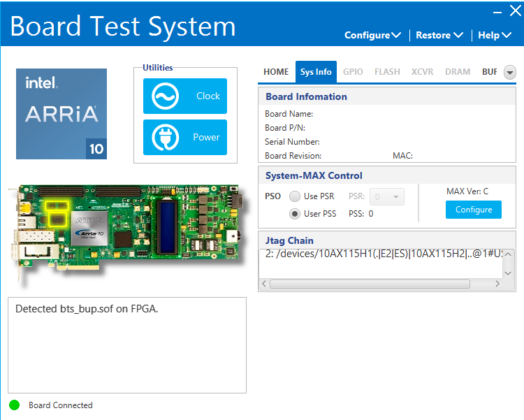Click the green Board Connected indicator
This screenshot has height=420, width=524.
pyautogui.click(x=15, y=405)
